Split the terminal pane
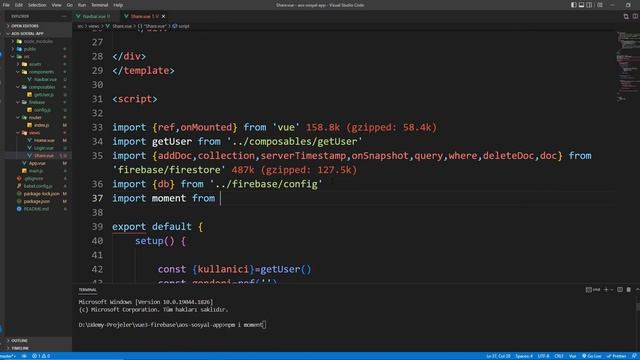Viewport: 640px width, 360px height. (x=620, y=290)
